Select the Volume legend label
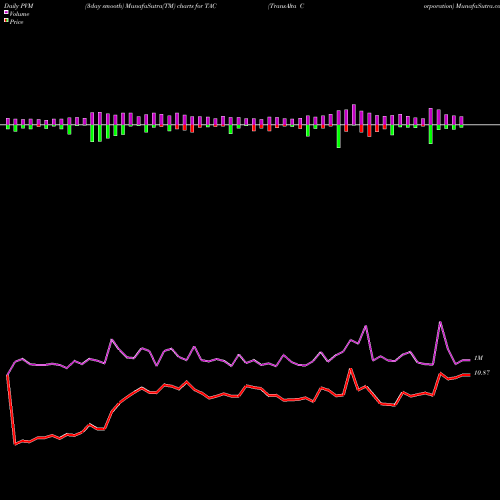This screenshot has height=500, width=500. coord(19,14)
